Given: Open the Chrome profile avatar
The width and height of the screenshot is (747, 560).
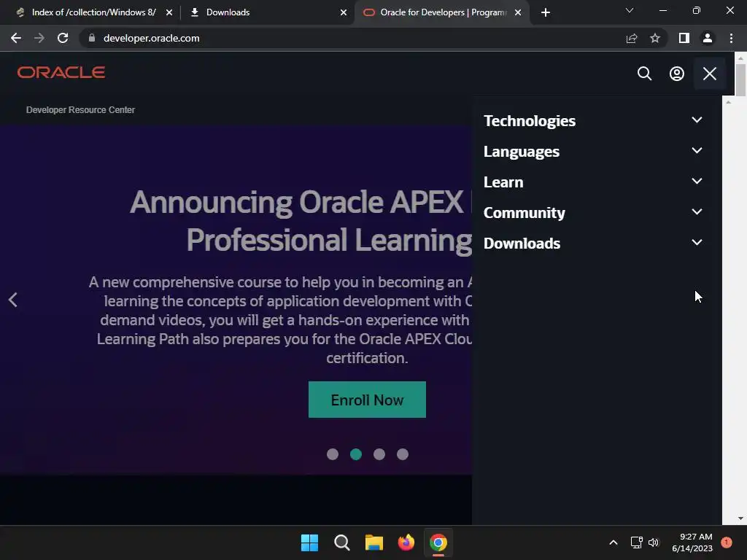Looking at the screenshot, I should coord(708,38).
